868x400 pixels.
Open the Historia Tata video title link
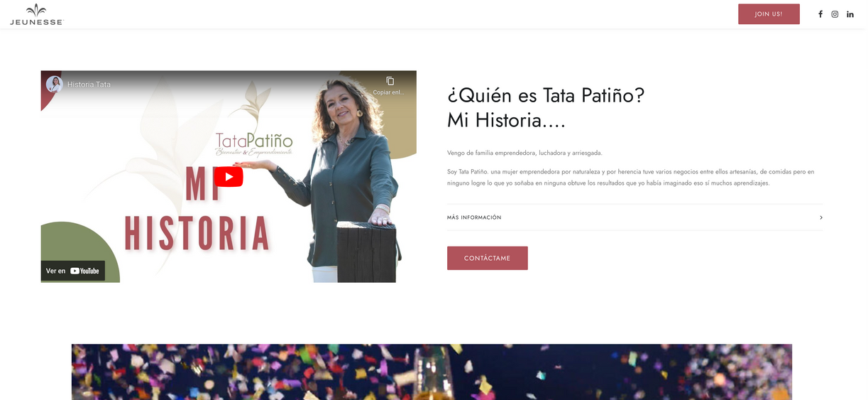pyautogui.click(x=89, y=85)
